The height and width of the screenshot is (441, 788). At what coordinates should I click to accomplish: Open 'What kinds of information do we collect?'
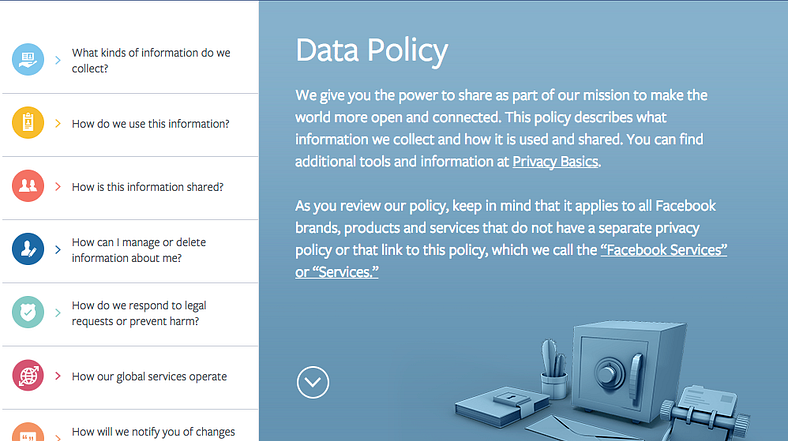[x=150, y=60]
